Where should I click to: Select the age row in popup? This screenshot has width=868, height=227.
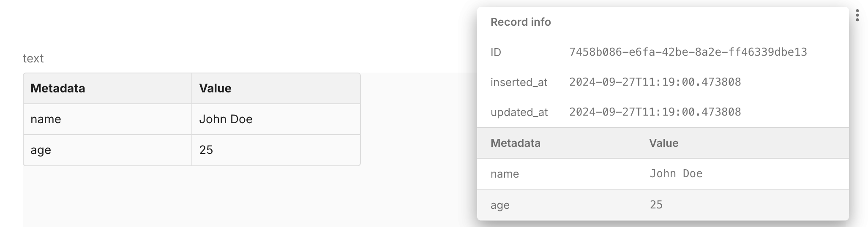click(x=663, y=205)
